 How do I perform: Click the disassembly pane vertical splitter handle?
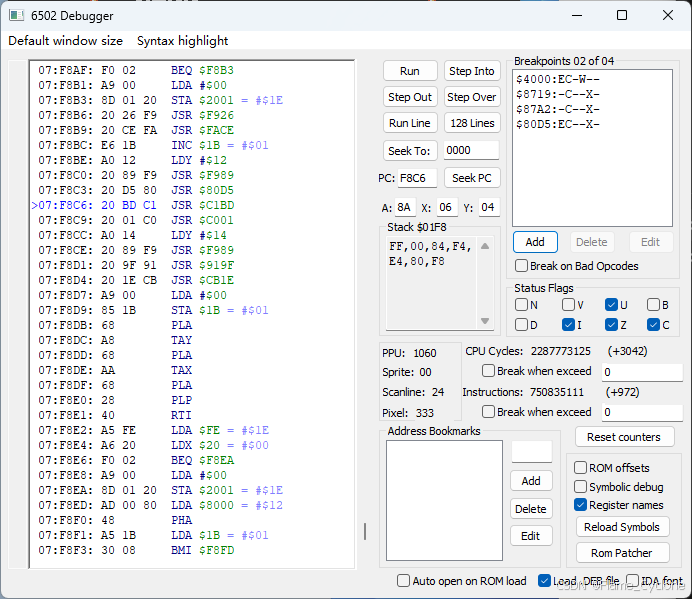click(x=365, y=531)
